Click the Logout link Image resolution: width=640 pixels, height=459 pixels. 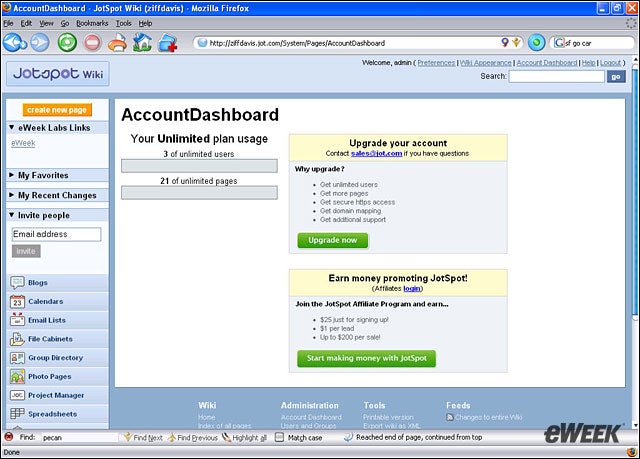point(610,63)
